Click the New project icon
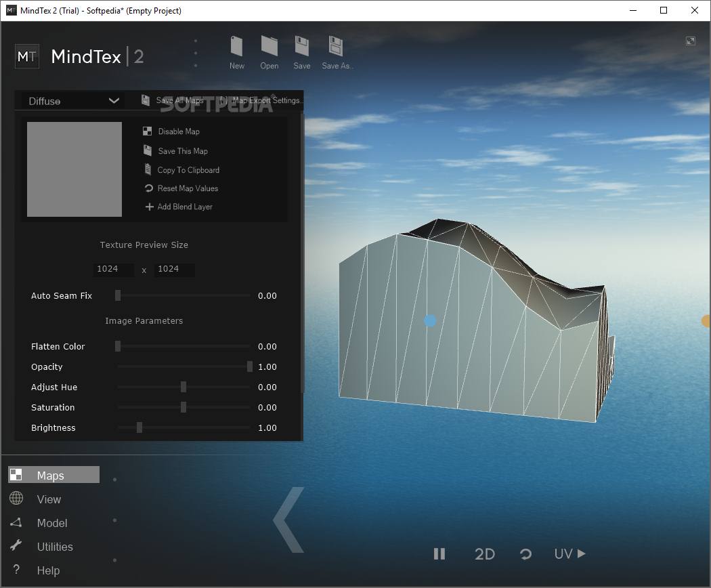711x588 pixels. point(237,46)
